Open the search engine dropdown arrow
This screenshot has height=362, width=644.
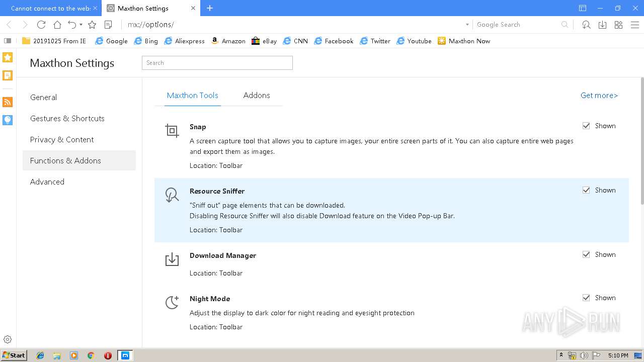tap(467, 25)
